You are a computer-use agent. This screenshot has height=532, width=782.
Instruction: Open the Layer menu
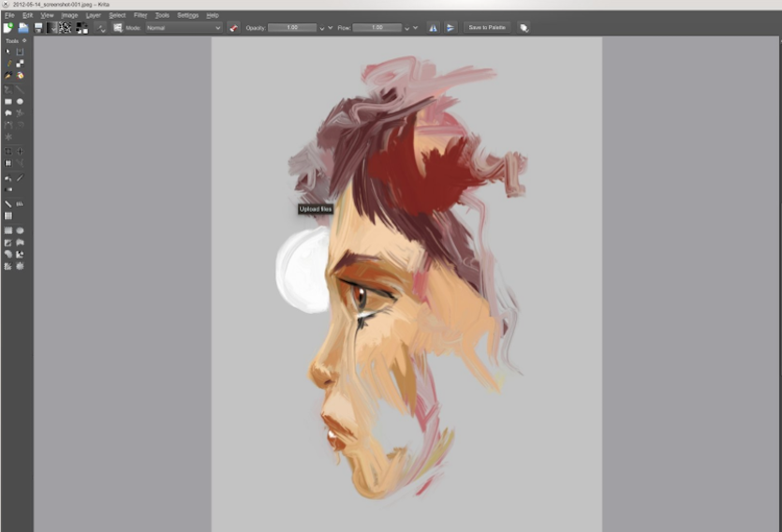(93, 15)
